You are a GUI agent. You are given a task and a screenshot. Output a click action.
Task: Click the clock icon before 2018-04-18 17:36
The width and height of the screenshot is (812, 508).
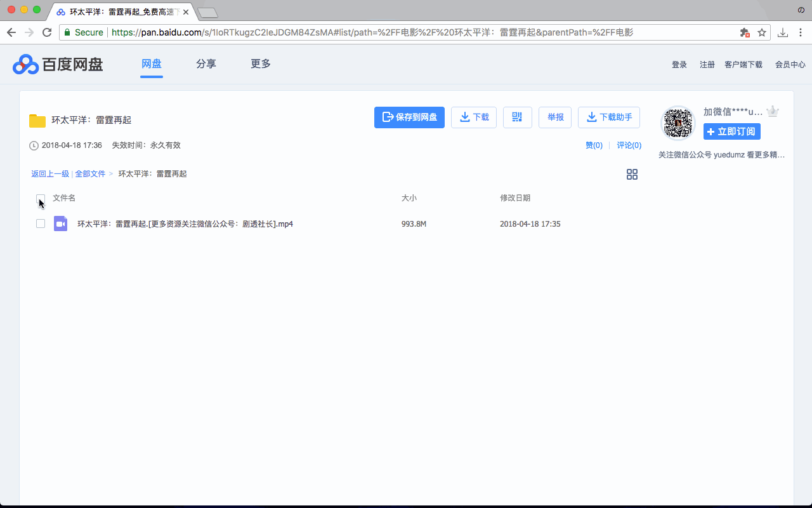click(x=32, y=145)
